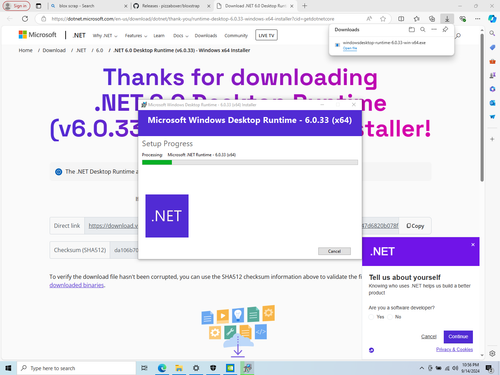Click the .NET installer taskbar icon
Viewport: 500px width, 375px height.
(x=247, y=368)
